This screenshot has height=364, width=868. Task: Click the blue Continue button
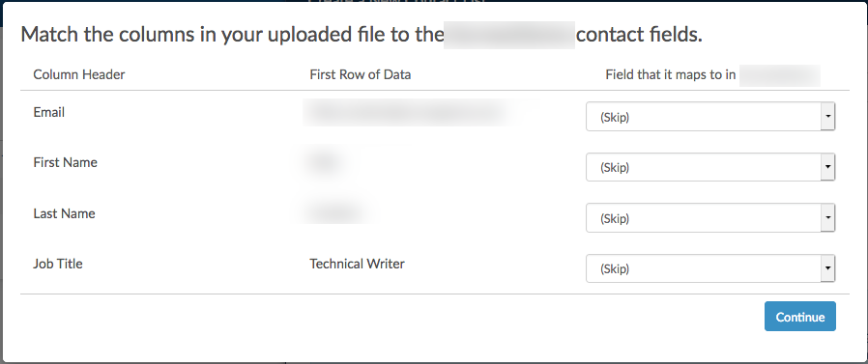pyautogui.click(x=800, y=317)
